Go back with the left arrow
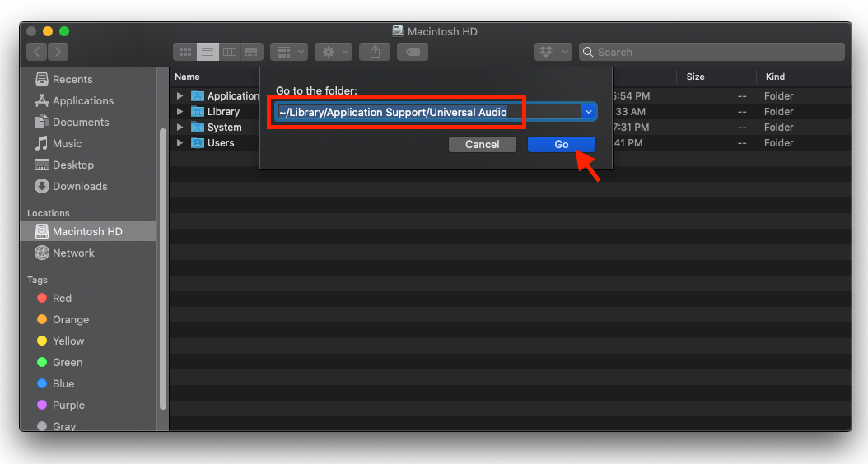This screenshot has height=464, width=868. pos(37,52)
